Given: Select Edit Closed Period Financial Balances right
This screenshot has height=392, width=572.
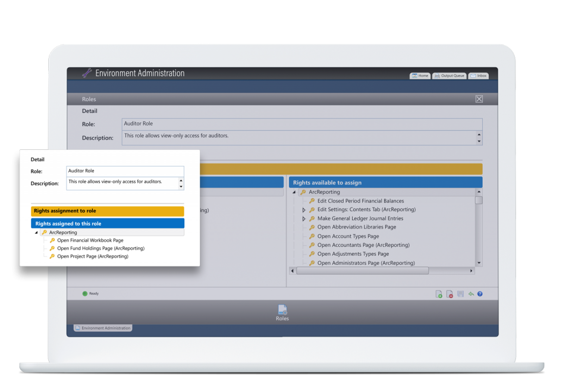Looking at the screenshot, I should click(360, 201).
